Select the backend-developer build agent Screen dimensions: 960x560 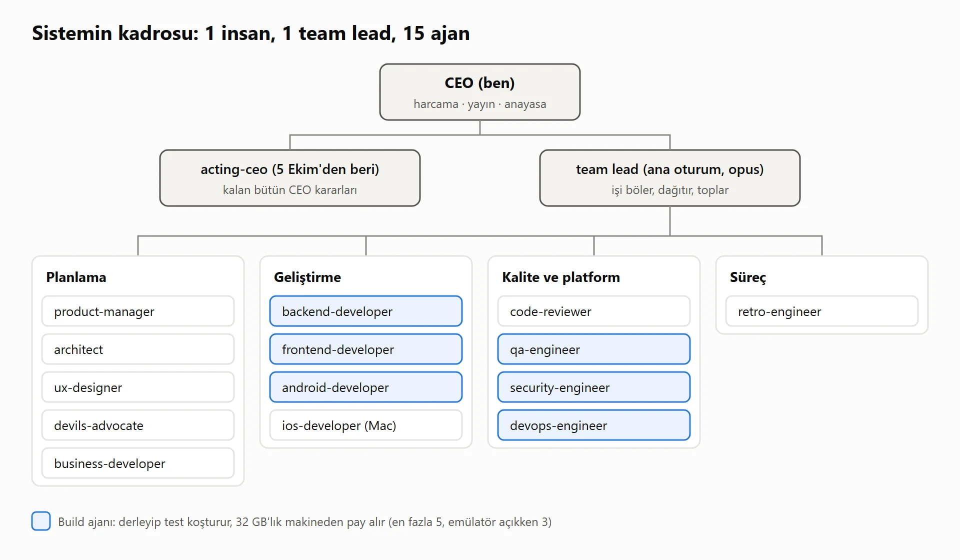tap(366, 311)
